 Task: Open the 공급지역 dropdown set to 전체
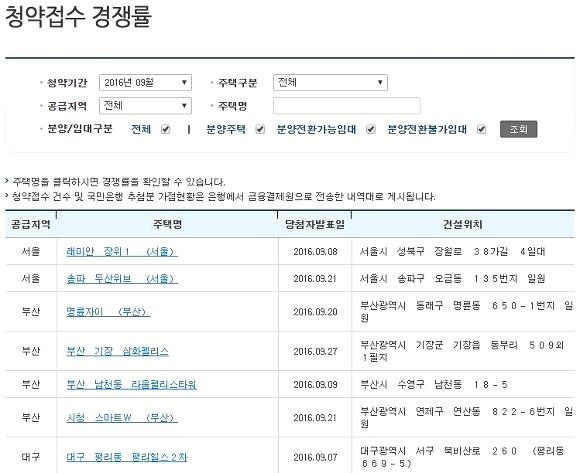(145, 106)
